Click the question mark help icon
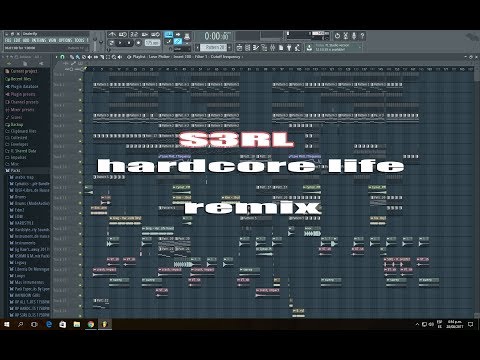Viewport: 480px width, 360px height. coord(362,36)
